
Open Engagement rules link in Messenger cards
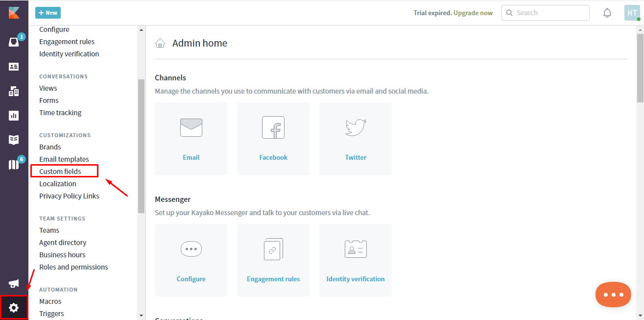pyautogui.click(x=273, y=279)
